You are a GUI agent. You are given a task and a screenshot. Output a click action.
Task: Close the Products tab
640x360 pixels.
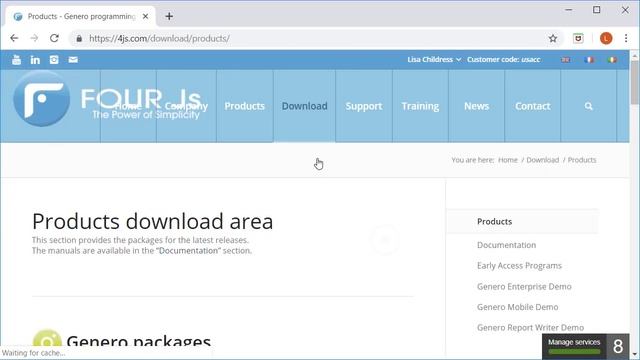(145, 16)
